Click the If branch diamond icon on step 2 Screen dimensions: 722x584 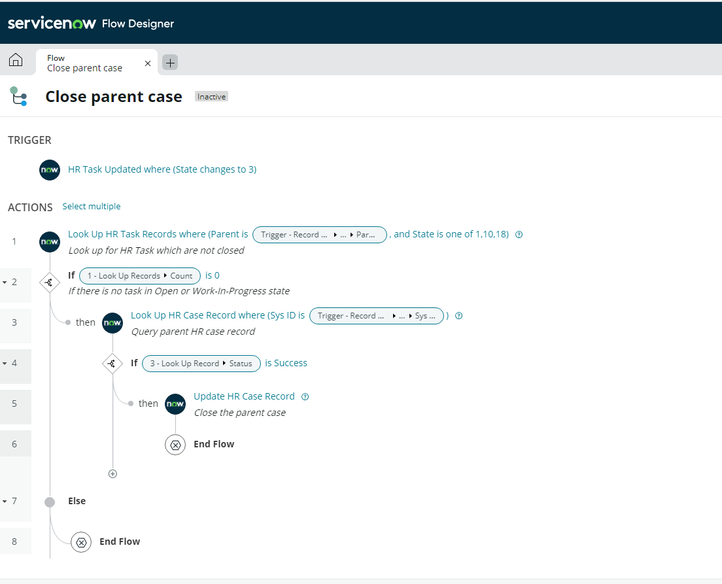click(x=49, y=282)
